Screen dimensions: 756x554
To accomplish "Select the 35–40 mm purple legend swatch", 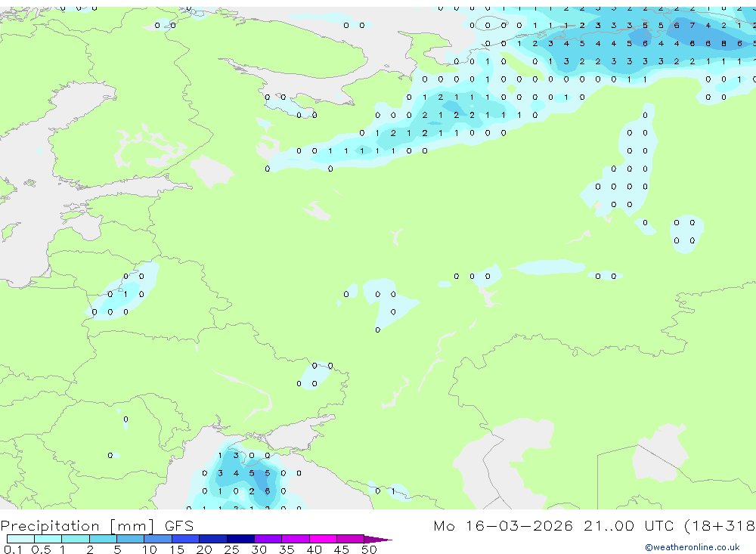I will [x=296, y=539].
